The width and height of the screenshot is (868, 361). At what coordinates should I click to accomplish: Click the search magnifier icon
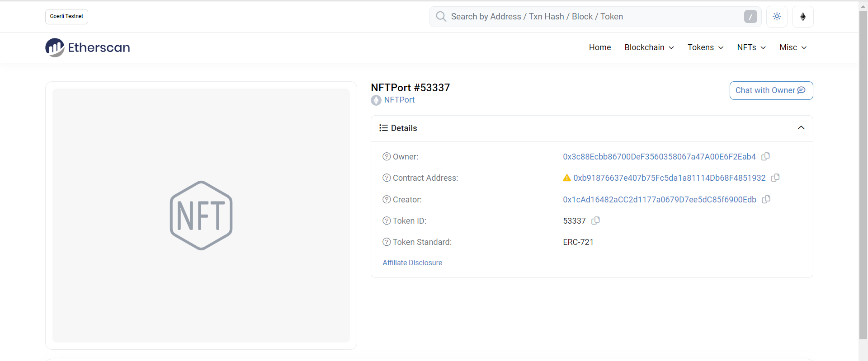pos(441,17)
